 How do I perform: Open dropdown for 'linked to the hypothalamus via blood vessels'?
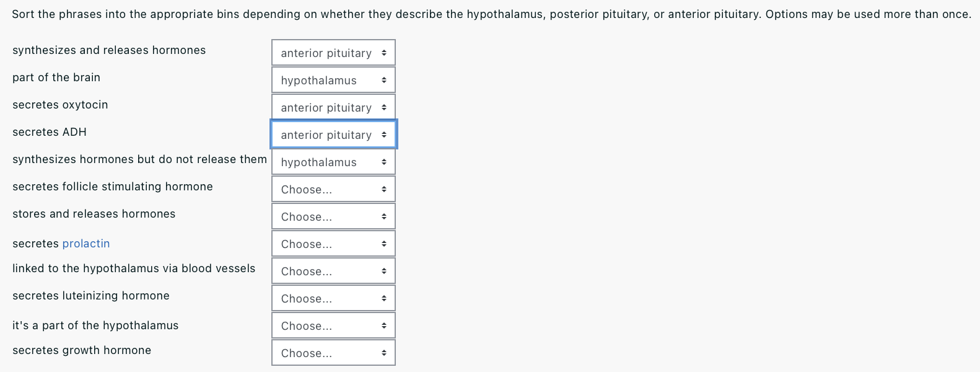333,271
